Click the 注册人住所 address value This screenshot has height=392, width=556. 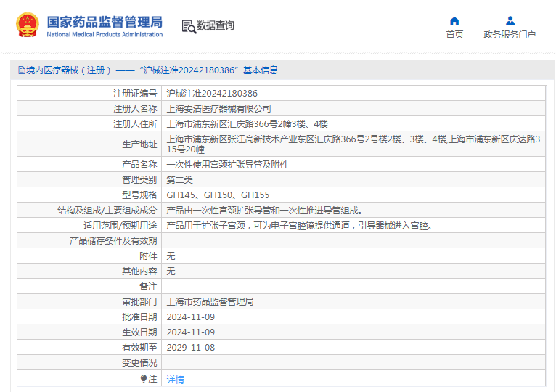click(247, 124)
